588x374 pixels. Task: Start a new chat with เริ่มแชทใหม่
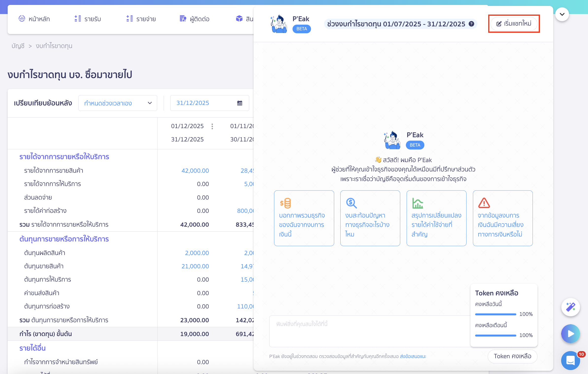(514, 24)
